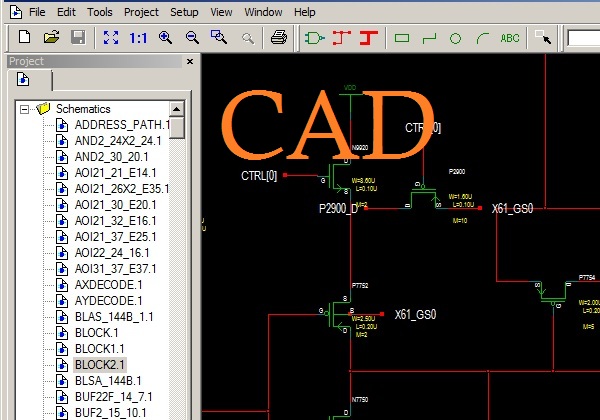
Task: Click the Zoom In magnifier
Action: click(165, 37)
